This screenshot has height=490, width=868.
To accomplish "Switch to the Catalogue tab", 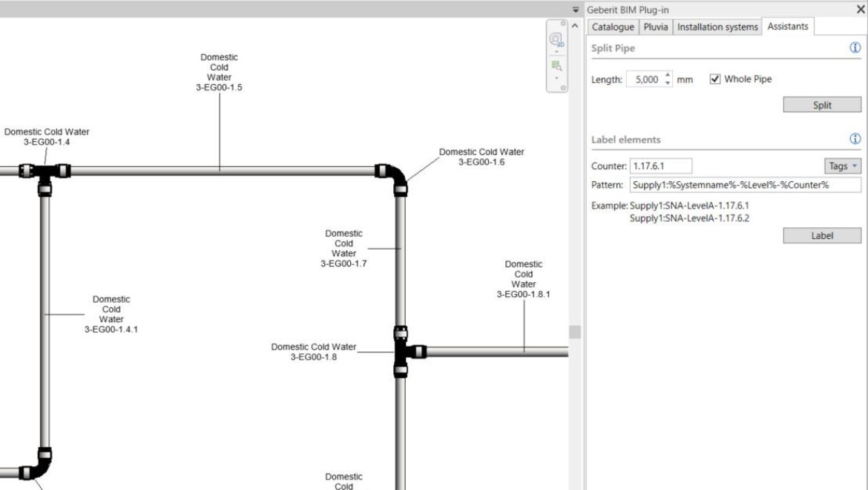I will tap(613, 27).
